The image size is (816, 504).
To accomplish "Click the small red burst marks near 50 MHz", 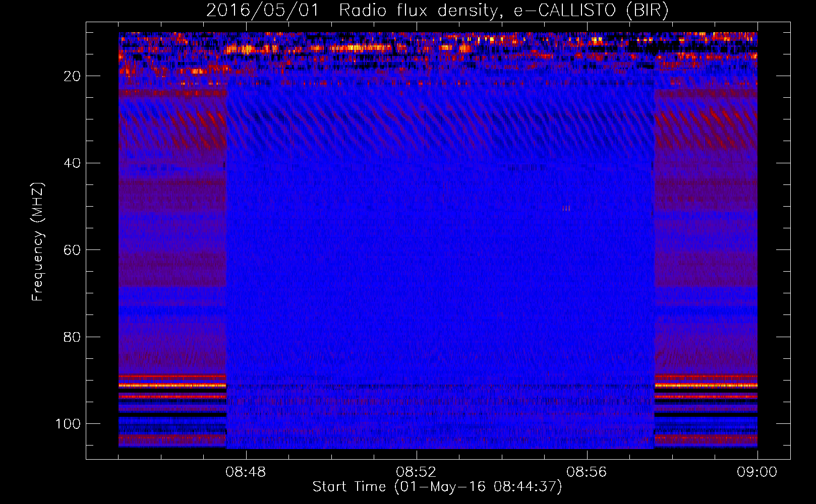I will 566,208.
